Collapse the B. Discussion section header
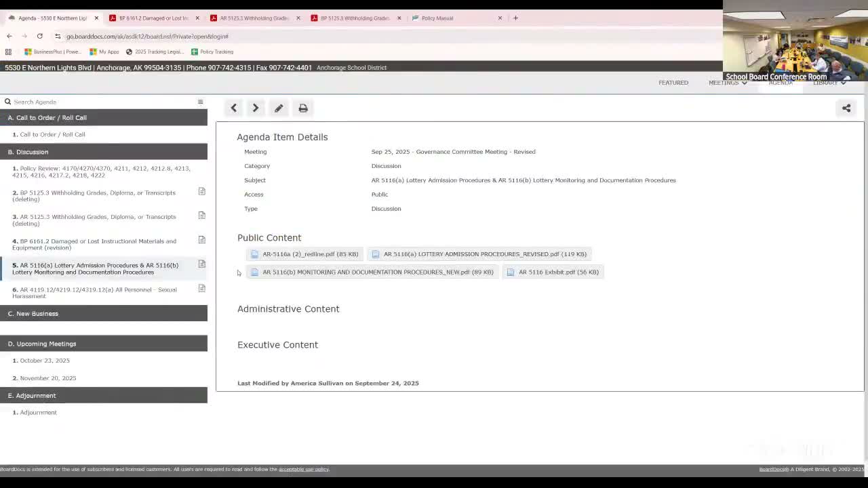This screenshot has height=488, width=868. (104, 152)
